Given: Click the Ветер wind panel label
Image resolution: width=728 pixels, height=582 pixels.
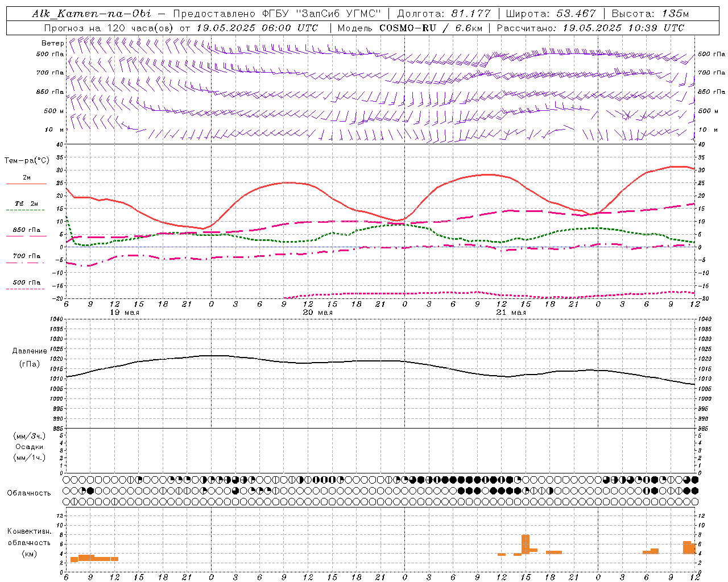Looking at the screenshot, I should 53,43.
